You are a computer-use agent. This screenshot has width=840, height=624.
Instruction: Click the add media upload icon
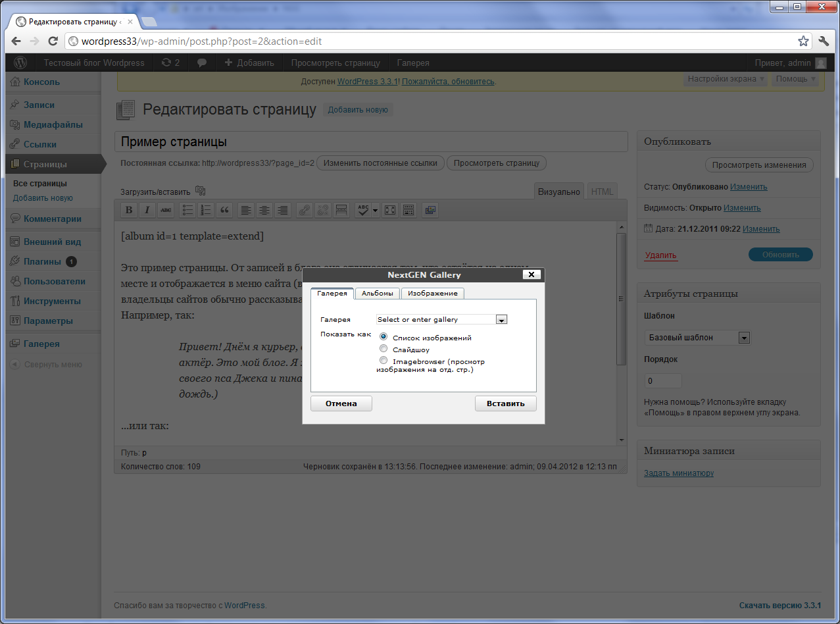tap(200, 191)
